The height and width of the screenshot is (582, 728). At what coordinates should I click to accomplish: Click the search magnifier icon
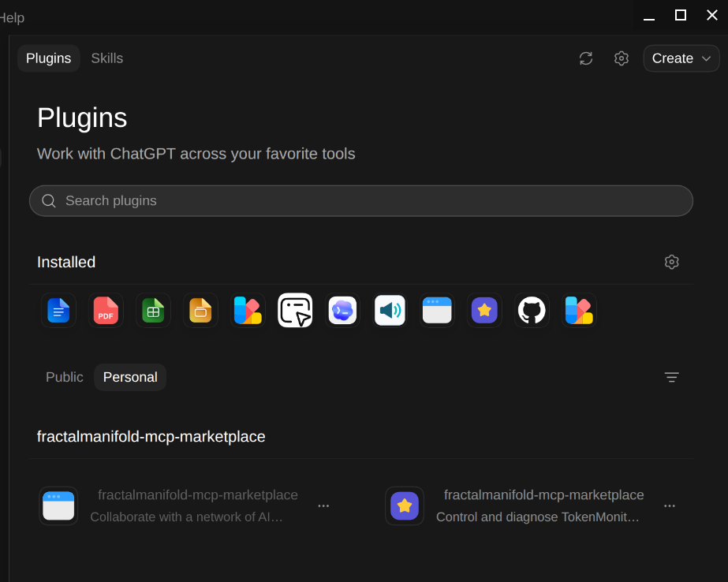(x=49, y=201)
